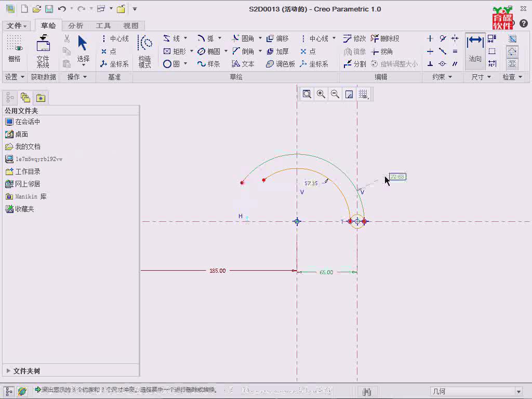Click the Open file folder icon
The width and height of the screenshot is (532, 399).
(x=37, y=9)
